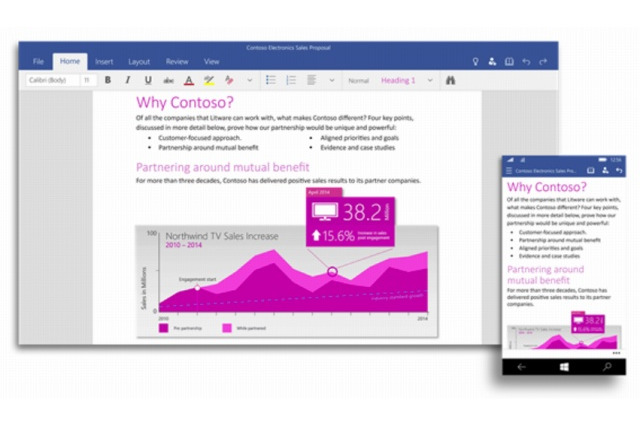Toggle Underline formatting
The width and height of the screenshot is (640, 426).
(x=148, y=80)
